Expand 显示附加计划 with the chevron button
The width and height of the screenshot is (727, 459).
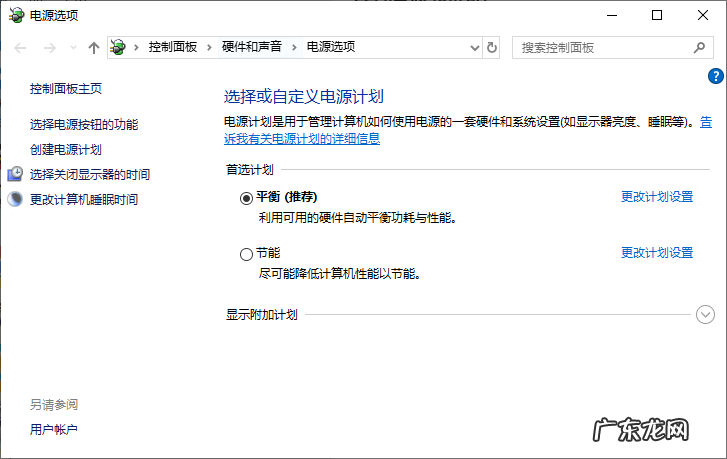[705, 314]
